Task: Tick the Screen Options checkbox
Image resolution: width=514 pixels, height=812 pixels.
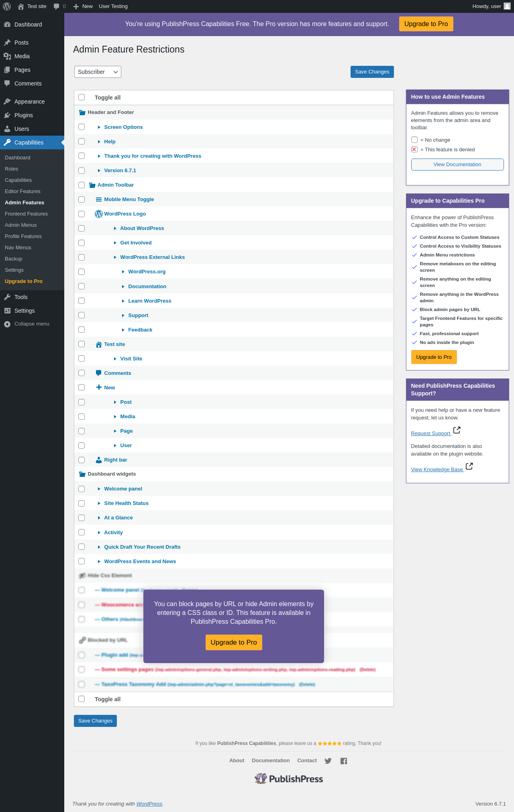Action: tap(82, 127)
